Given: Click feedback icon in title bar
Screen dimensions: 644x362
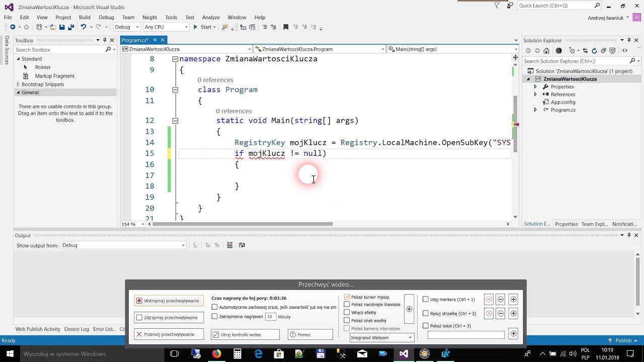Looking at the screenshot, I should (510, 6).
